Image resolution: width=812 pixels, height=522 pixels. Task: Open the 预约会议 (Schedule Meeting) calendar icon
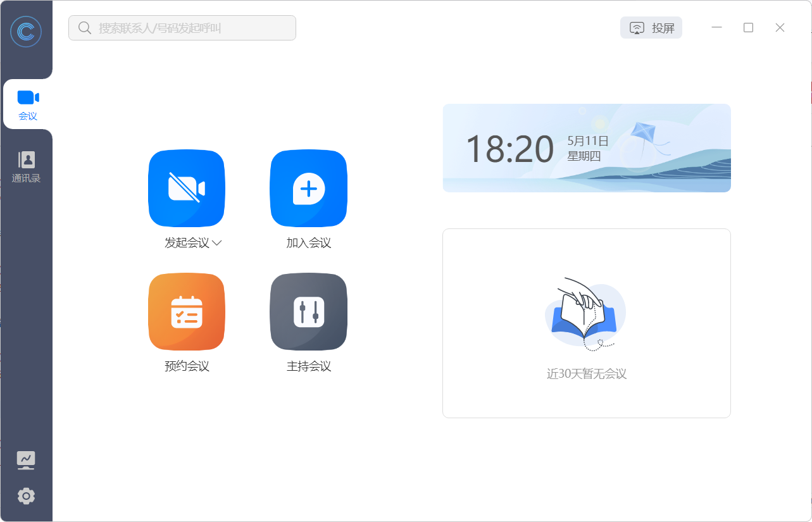click(x=186, y=311)
